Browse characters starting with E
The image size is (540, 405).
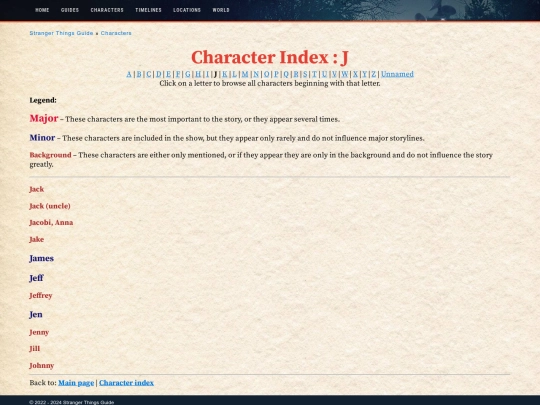point(168,74)
